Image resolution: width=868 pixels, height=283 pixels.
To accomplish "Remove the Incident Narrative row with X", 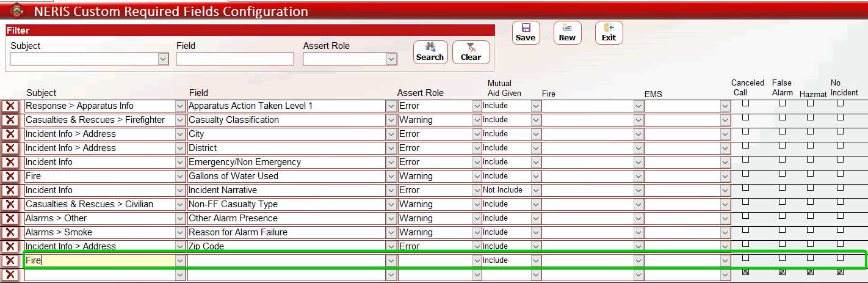I will click(10, 190).
